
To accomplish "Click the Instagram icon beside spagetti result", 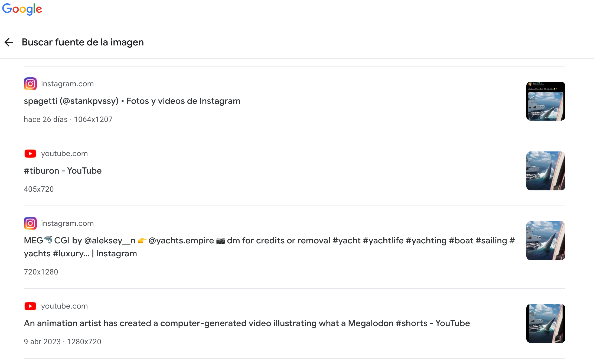I will (x=30, y=84).
